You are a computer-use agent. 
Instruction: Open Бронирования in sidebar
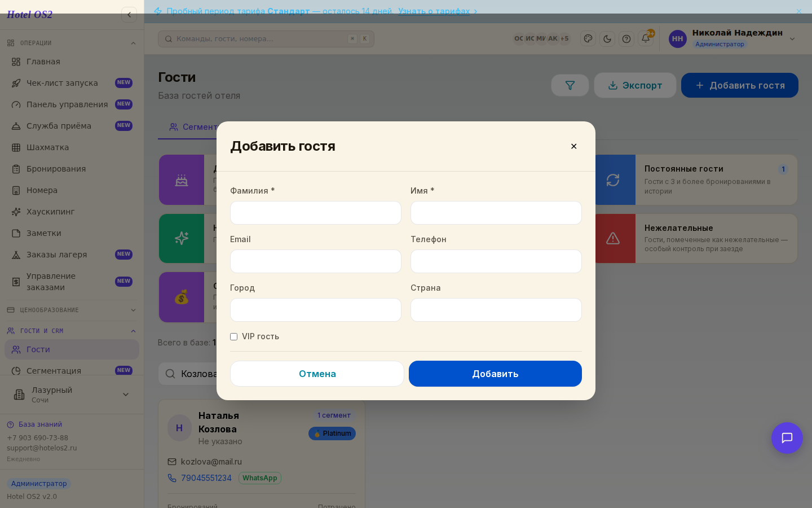coord(72,169)
